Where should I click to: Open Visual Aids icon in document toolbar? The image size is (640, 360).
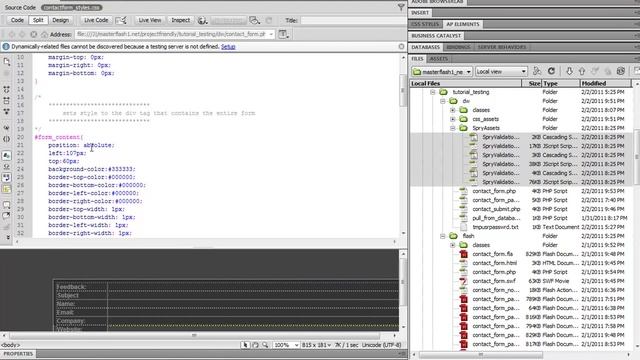pos(254,20)
